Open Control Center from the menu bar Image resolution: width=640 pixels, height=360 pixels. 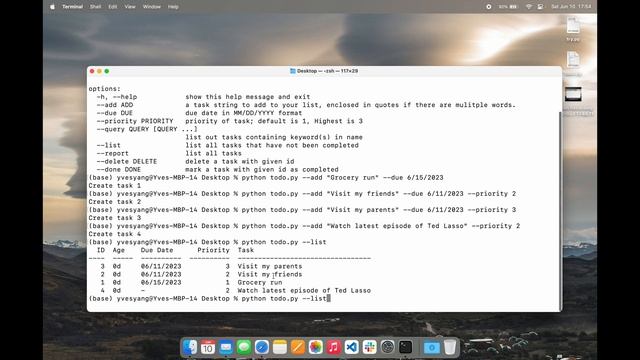click(x=540, y=7)
